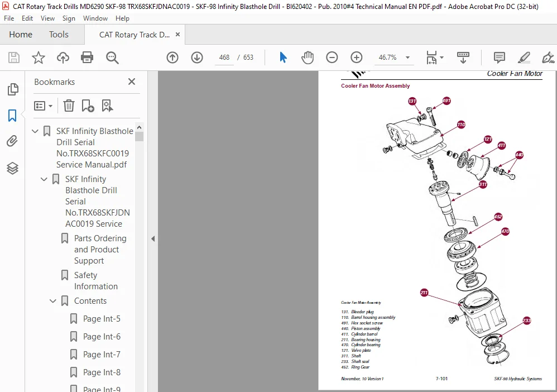Open the Window menu

[95, 18]
